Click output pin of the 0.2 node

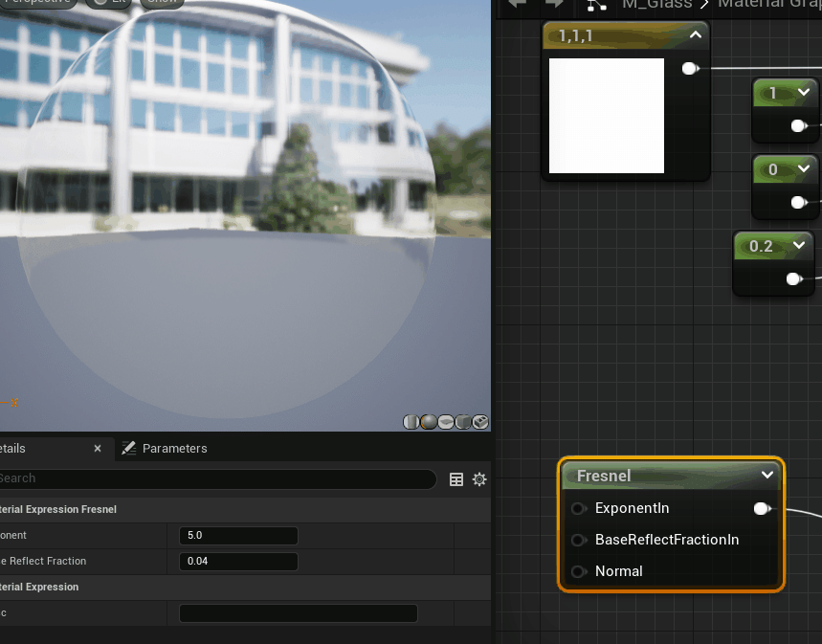(x=794, y=279)
